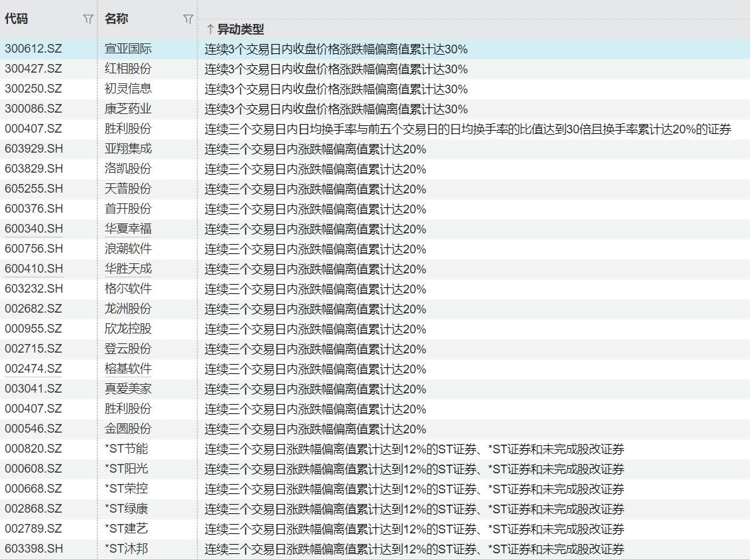Viewport: 750px width, 560px height.
Task: Open the 华夏幸福 stock name link
Action: pyautogui.click(x=128, y=229)
